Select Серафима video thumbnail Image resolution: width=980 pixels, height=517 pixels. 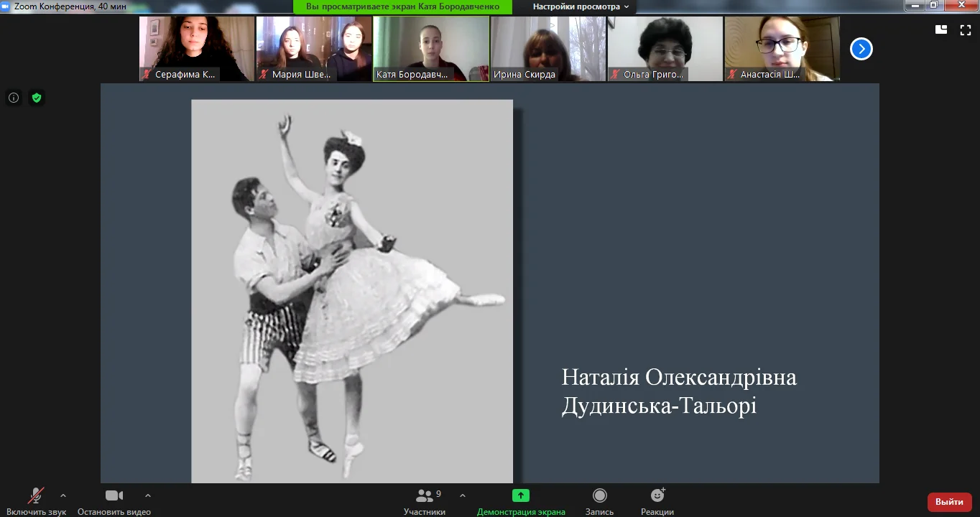pos(197,48)
